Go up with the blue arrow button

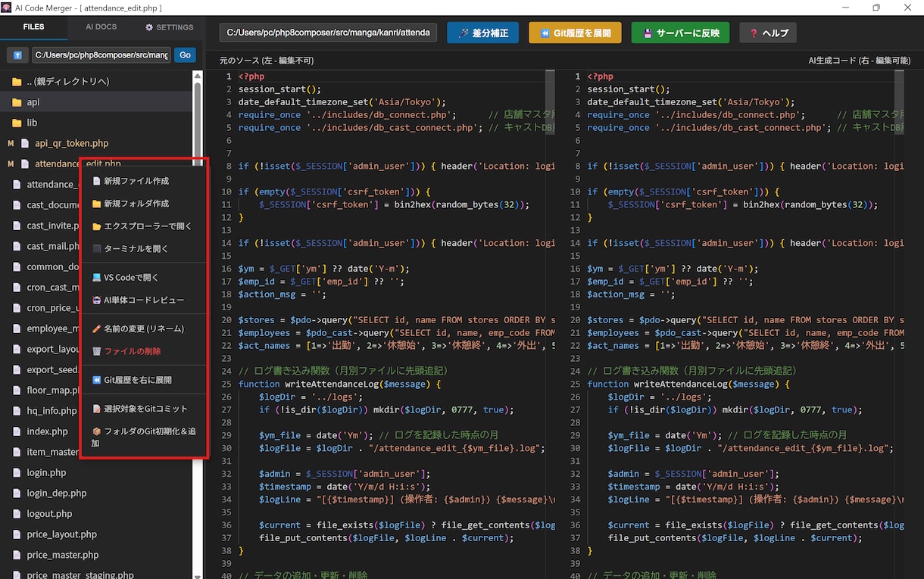coord(17,55)
